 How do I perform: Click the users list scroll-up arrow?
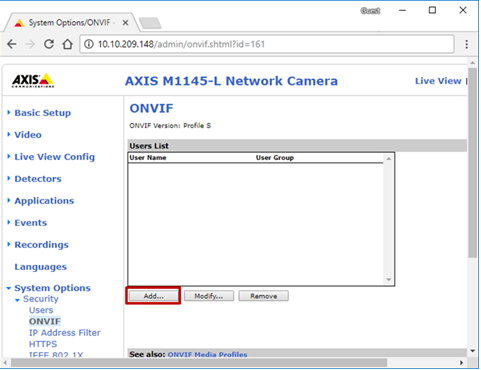(x=389, y=159)
